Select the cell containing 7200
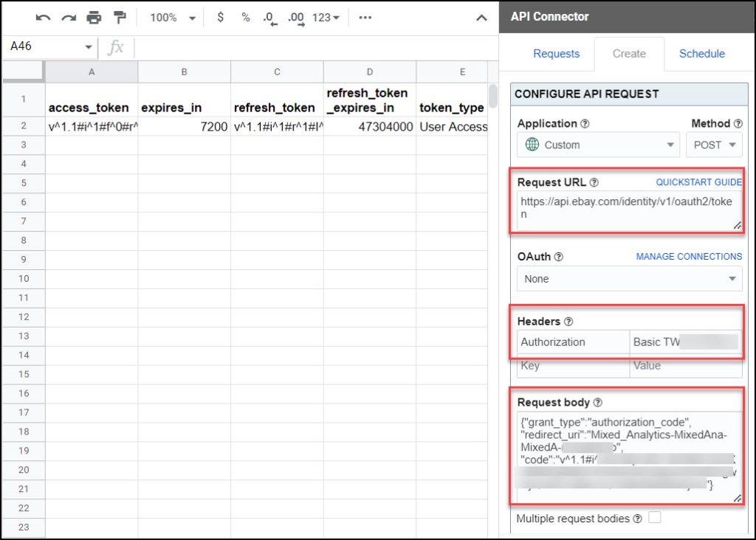 point(184,127)
